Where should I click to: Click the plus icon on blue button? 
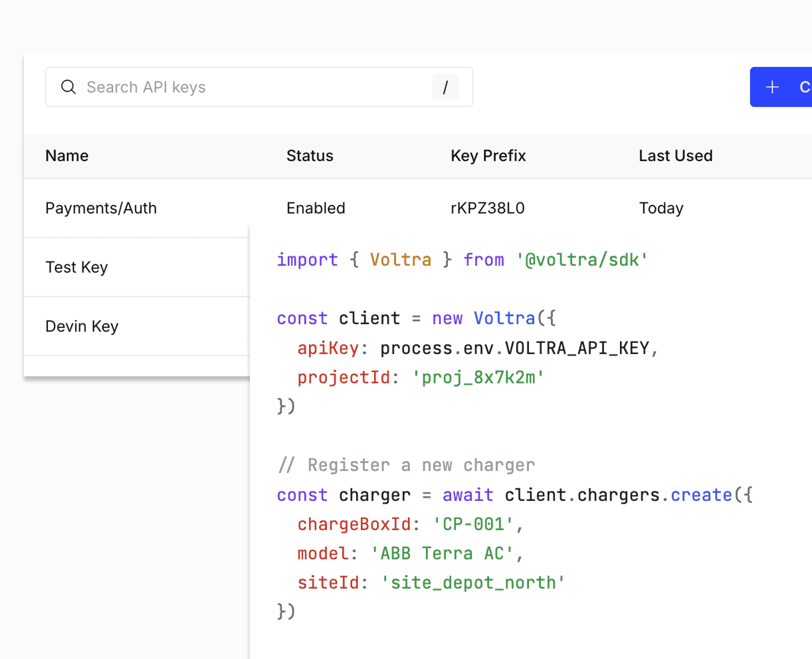772,87
